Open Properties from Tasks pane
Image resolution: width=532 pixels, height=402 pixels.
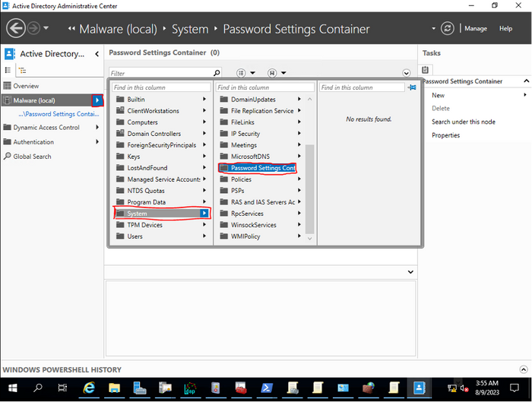click(446, 135)
